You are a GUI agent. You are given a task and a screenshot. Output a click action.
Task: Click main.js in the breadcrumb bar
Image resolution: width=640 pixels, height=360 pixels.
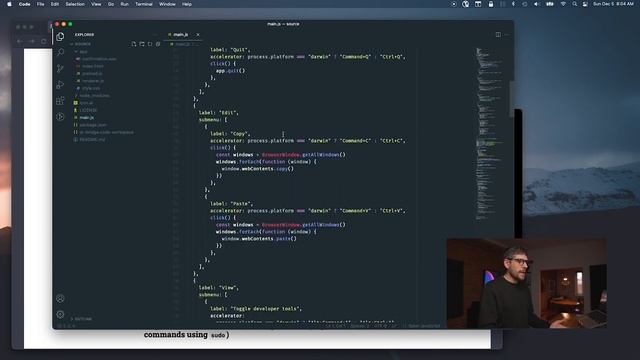(182, 44)
